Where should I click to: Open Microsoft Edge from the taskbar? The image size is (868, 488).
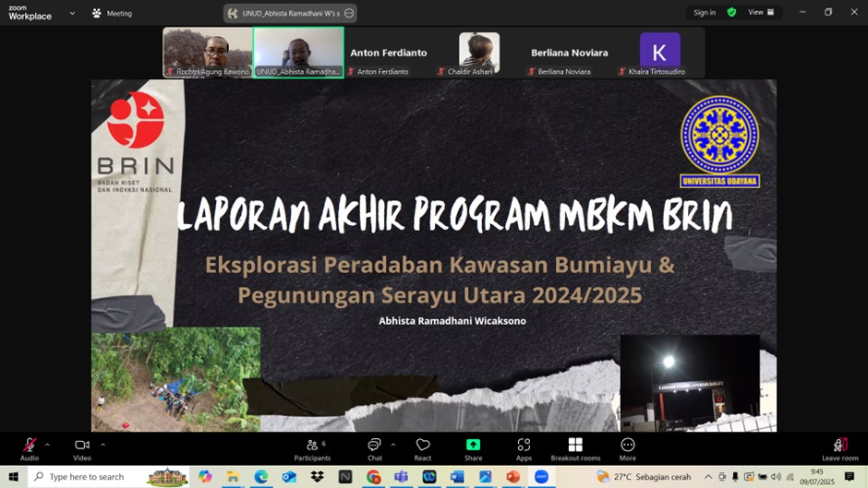coord(261,477)
